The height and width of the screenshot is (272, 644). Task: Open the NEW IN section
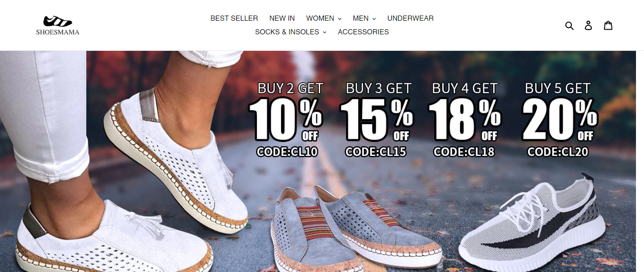(x=282, y=18)
